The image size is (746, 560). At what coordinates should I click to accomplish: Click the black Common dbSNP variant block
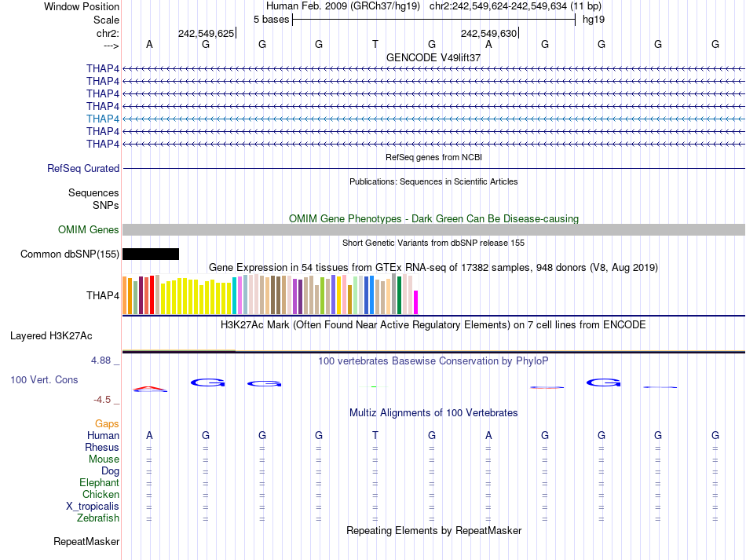(151, 254)
